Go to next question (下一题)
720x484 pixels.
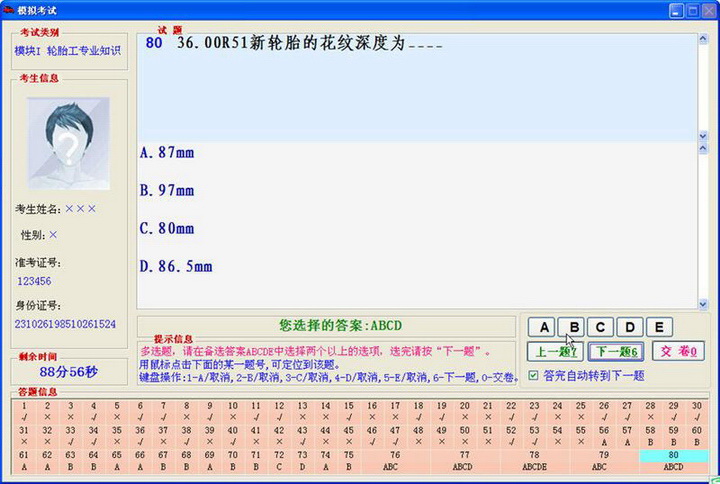pyautogui.click(x=616, y=352)
